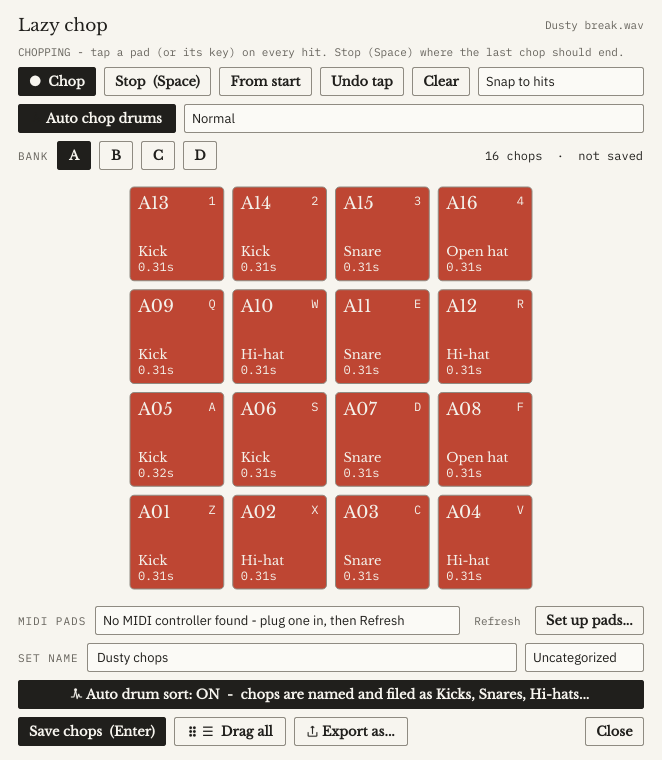
Task: Click the Export as button
Action: tap(351, 731)
